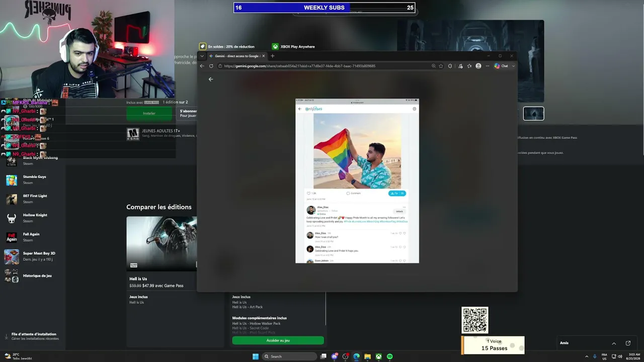Go back using the browser back arrow

[202, 66]
